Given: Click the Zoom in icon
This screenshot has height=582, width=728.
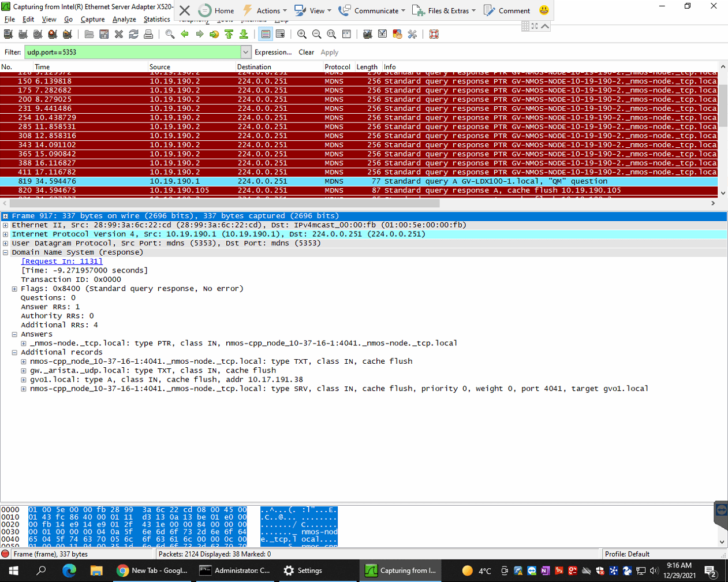Looking at the screenshot, I should pyautogui.click(x=301, y=34).
